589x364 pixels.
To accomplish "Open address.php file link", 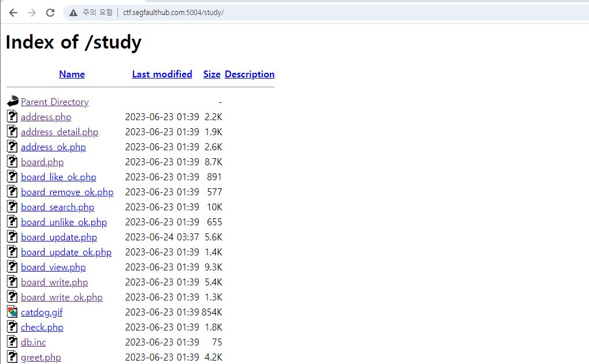I will pos(46,117).
